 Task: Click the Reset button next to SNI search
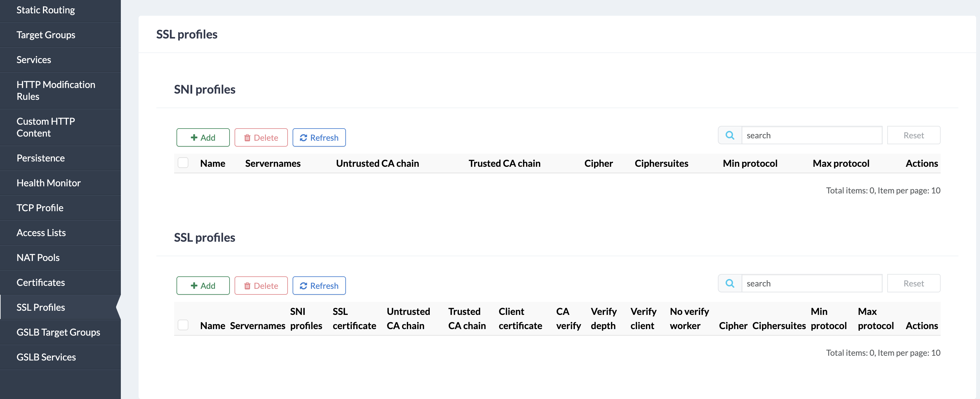913,135
